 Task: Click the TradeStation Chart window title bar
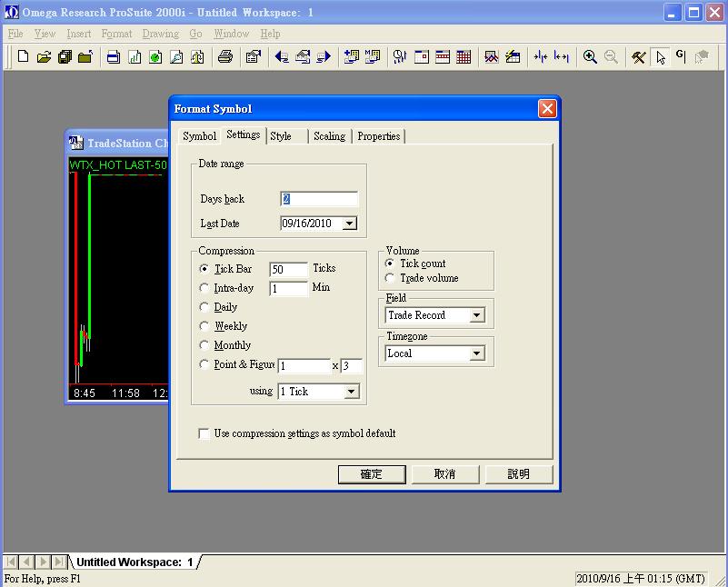point(117,143)
